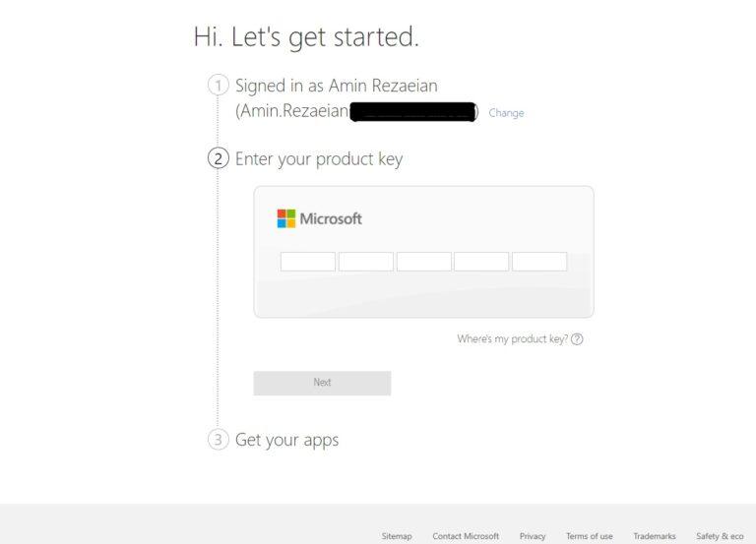This screenshot has width=756, height=544.
Task: Click the Microsoft four-color logo
Action: [286, 218]
